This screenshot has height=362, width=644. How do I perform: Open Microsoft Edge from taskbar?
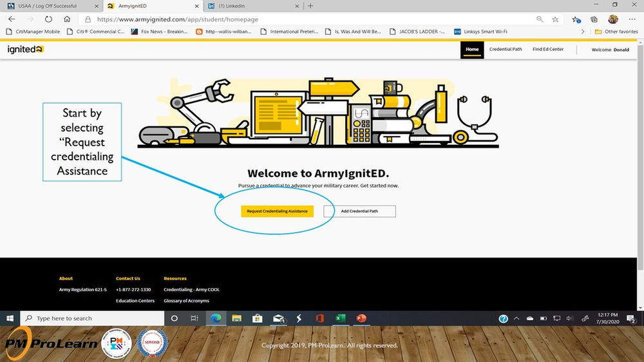(216, 318)
